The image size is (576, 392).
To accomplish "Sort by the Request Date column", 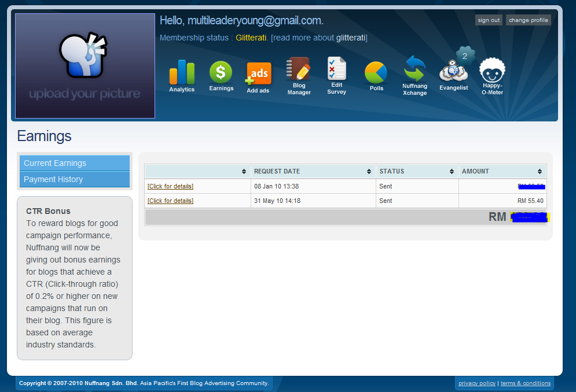I will [313, 171].
